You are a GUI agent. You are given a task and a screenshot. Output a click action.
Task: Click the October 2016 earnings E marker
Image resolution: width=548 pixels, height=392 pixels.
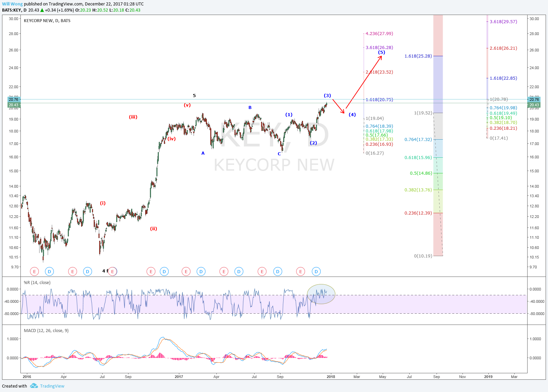(x=151, y=271)
